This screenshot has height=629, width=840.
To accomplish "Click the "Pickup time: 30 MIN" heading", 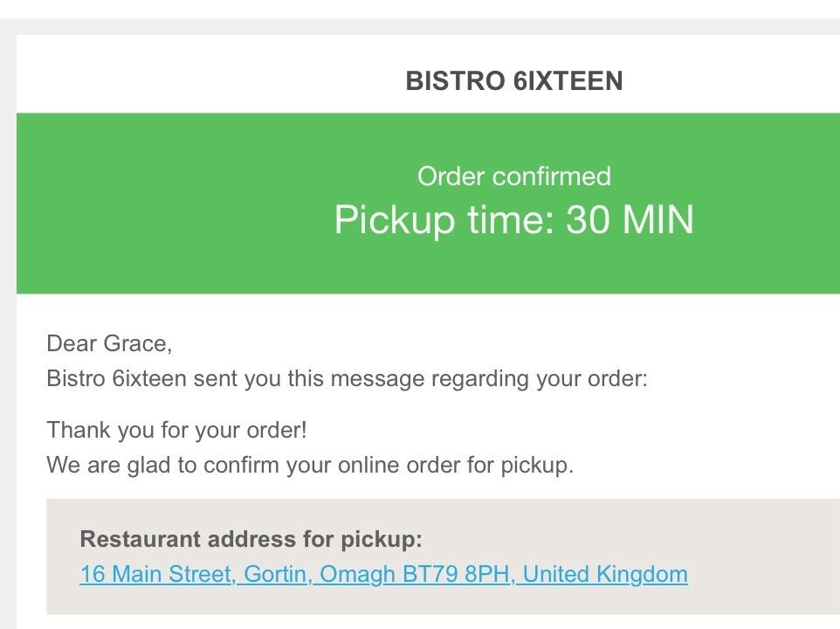I will [513, 220].
